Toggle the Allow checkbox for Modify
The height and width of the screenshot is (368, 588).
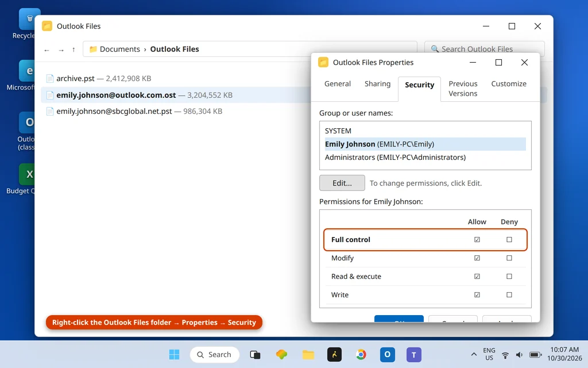[x=477, y=258]
